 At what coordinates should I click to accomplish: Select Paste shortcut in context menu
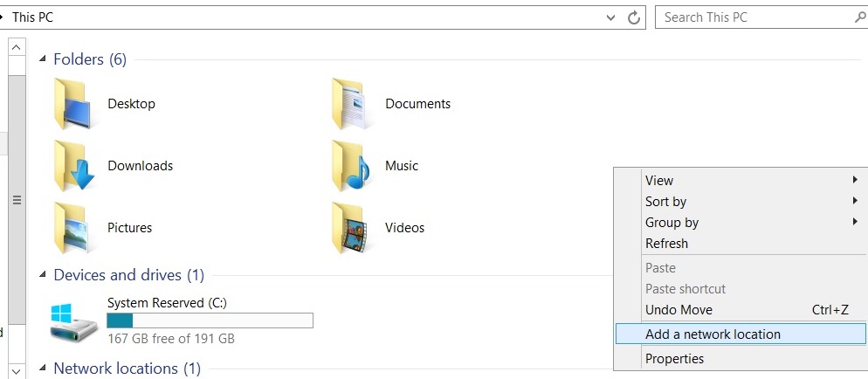point(741,289)
